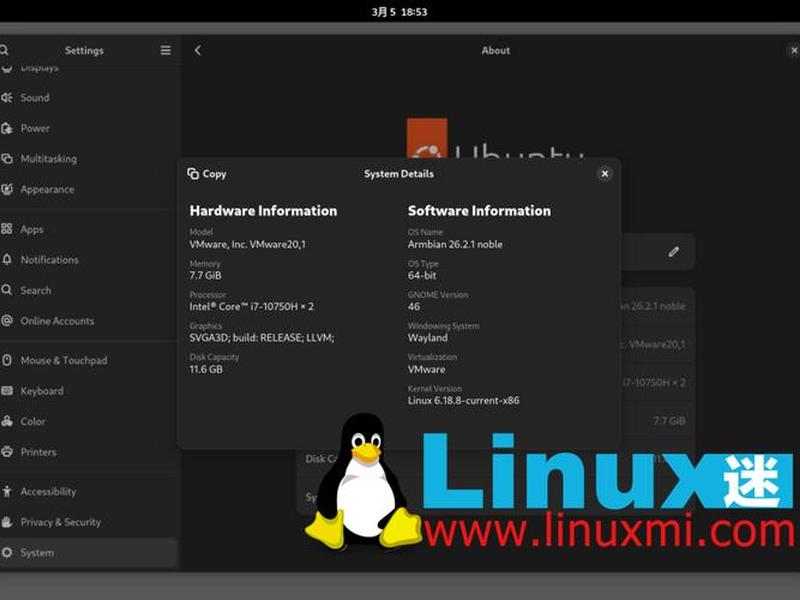This screenshot has width=800, height=600.
Task: Select System in the sidebar
Action: tap(89, 553)
